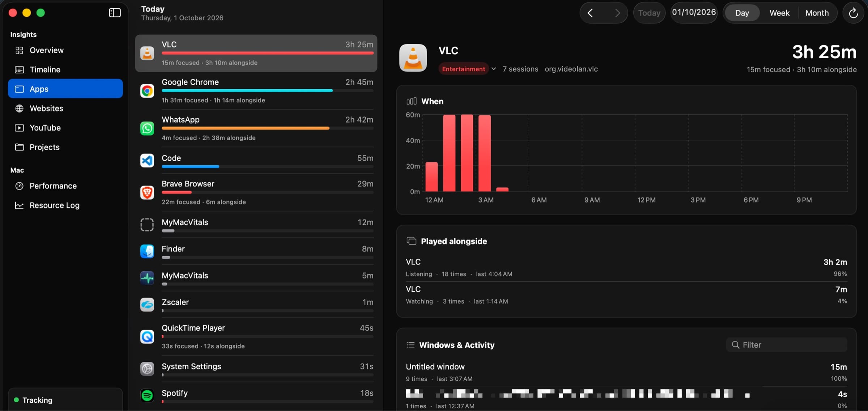Go to the next day arrow
Image resolution: width=868 pixels, height=411 pixels.
click(x=617, y=13)
